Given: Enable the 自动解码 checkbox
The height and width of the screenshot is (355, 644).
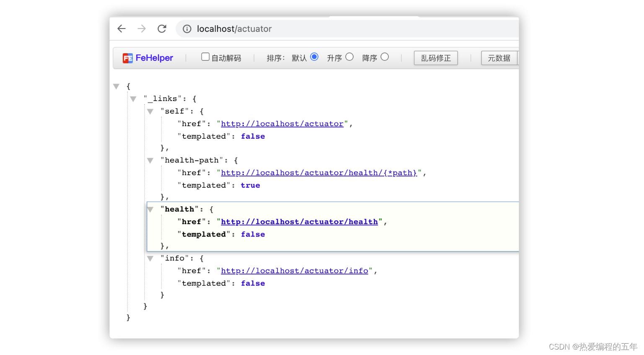Looking at the screenshot, I should (x=205, y=57).
